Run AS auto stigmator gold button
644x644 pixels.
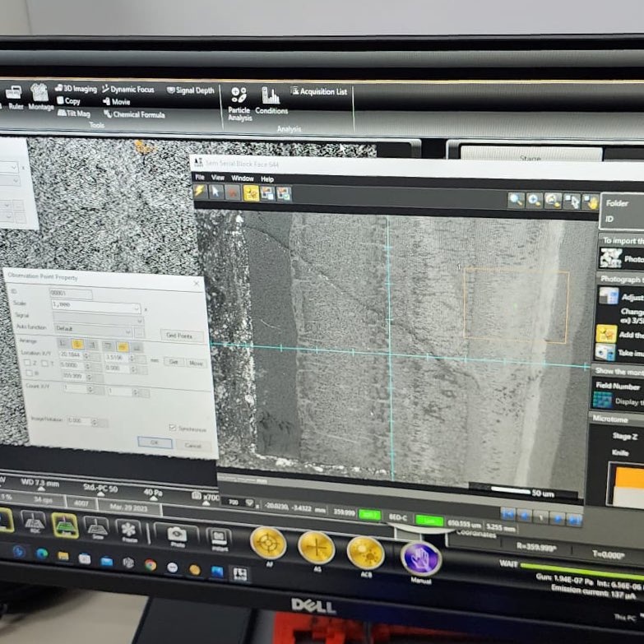317,547
